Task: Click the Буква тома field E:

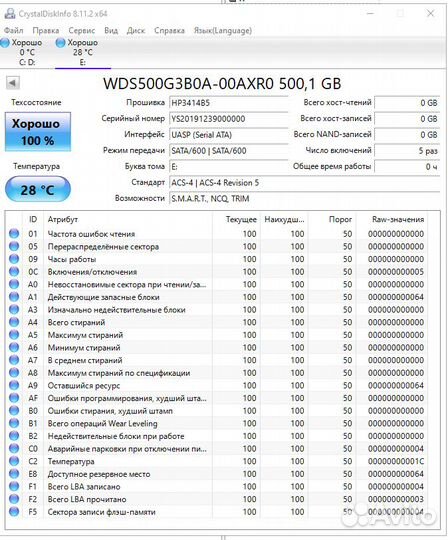Action: pos(229,167)
